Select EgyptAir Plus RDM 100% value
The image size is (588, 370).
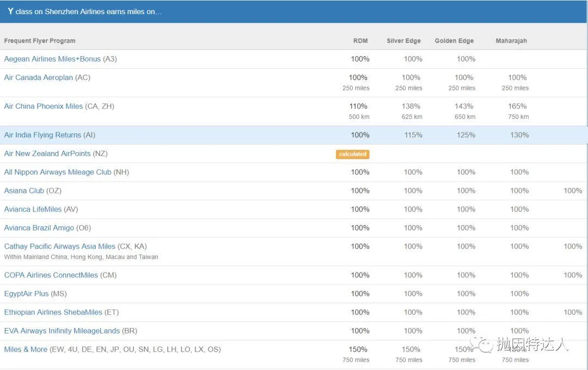click(x=360, y=294)
